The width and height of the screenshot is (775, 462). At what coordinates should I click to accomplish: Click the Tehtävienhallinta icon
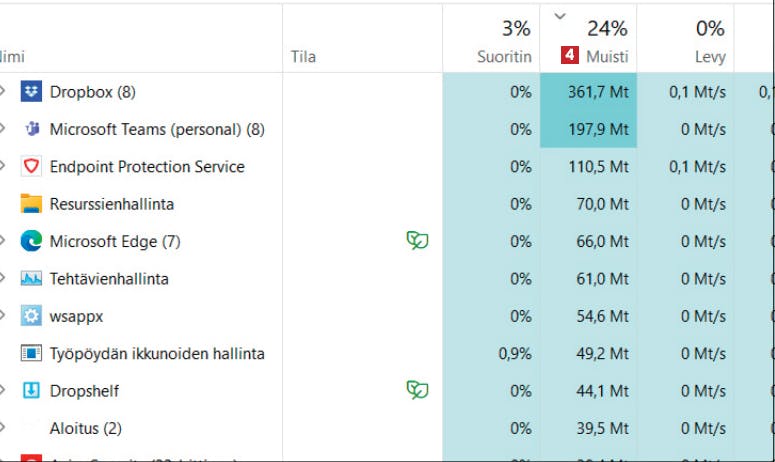(x=31, y=279)
